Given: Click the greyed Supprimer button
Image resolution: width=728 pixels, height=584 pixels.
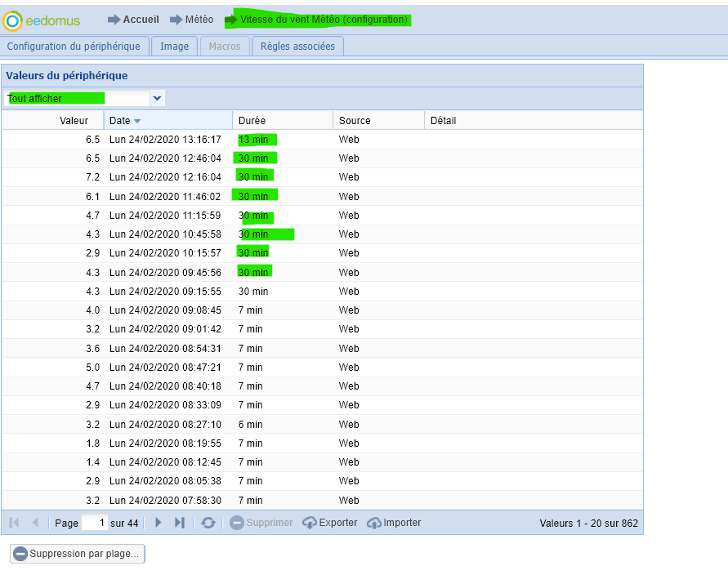Looking at the screenshot, I should pos(261,523).
